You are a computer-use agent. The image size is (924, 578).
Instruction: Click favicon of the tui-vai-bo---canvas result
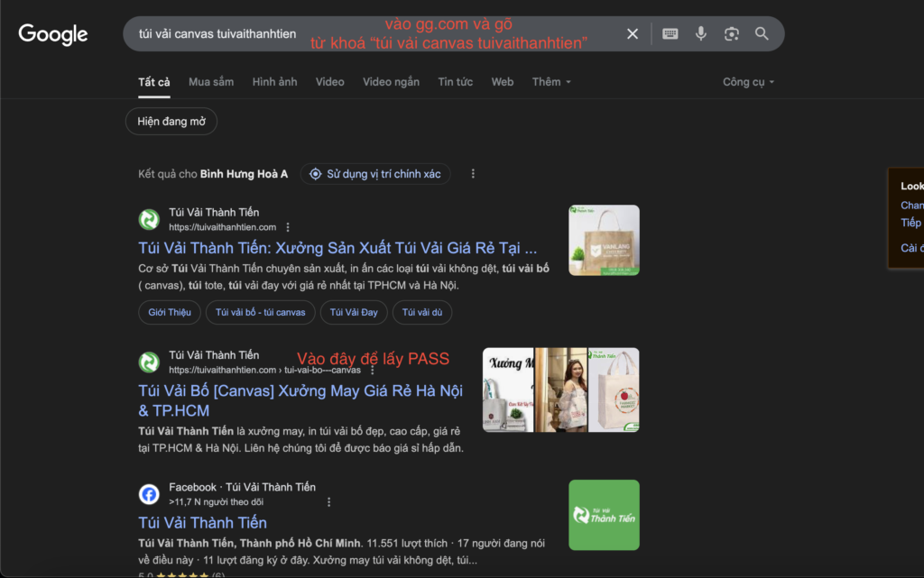[149, 362]
